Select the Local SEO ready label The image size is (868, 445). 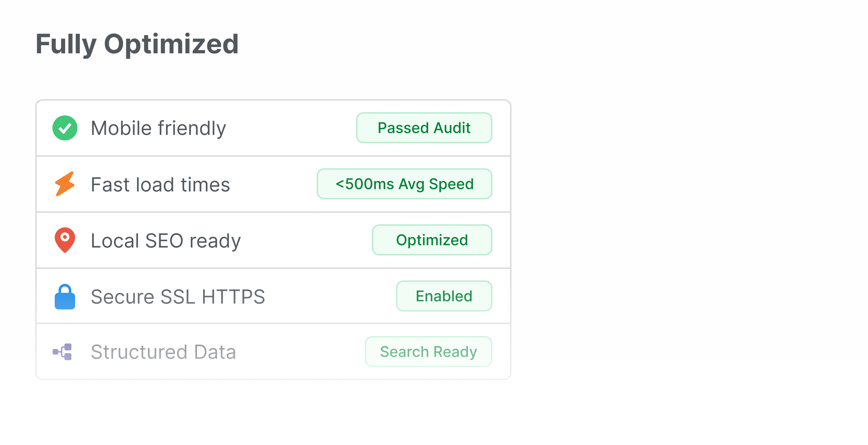(166, 241)
